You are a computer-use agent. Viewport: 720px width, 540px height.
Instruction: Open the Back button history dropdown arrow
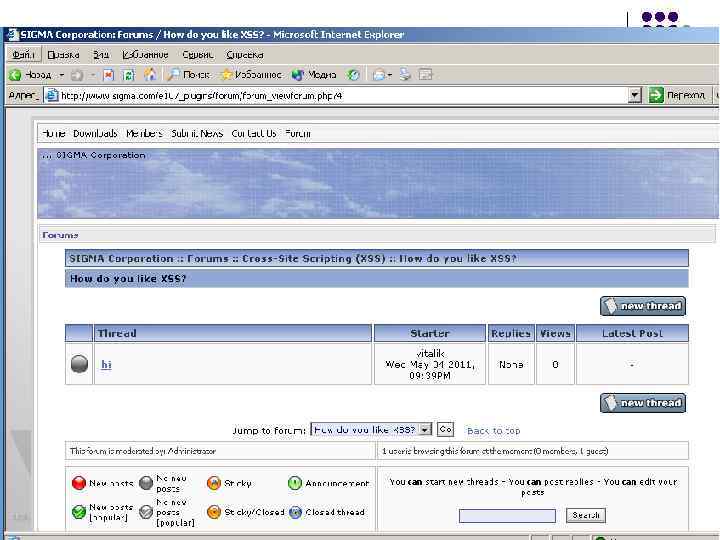tap(62, 75)
